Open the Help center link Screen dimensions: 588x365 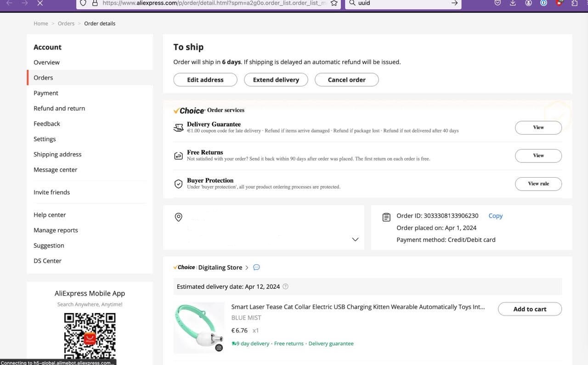coord(50,215)
